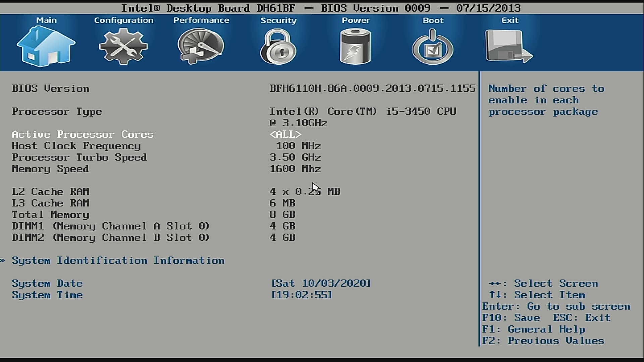This screenshot has width=644, height=362.
Task: Click the DIMM1 Memory Channel A row
Action: 154,226
